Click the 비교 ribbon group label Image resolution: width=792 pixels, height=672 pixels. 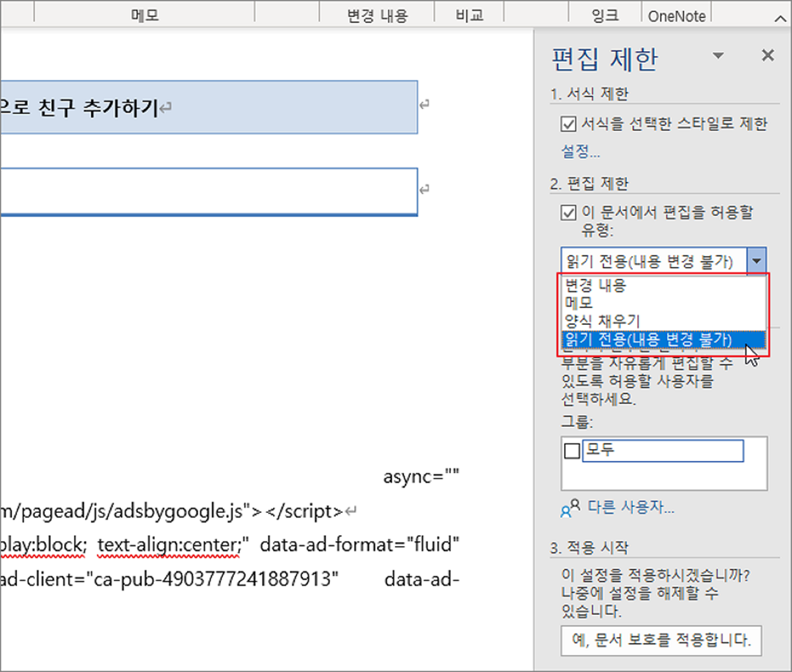click(469, 15)
